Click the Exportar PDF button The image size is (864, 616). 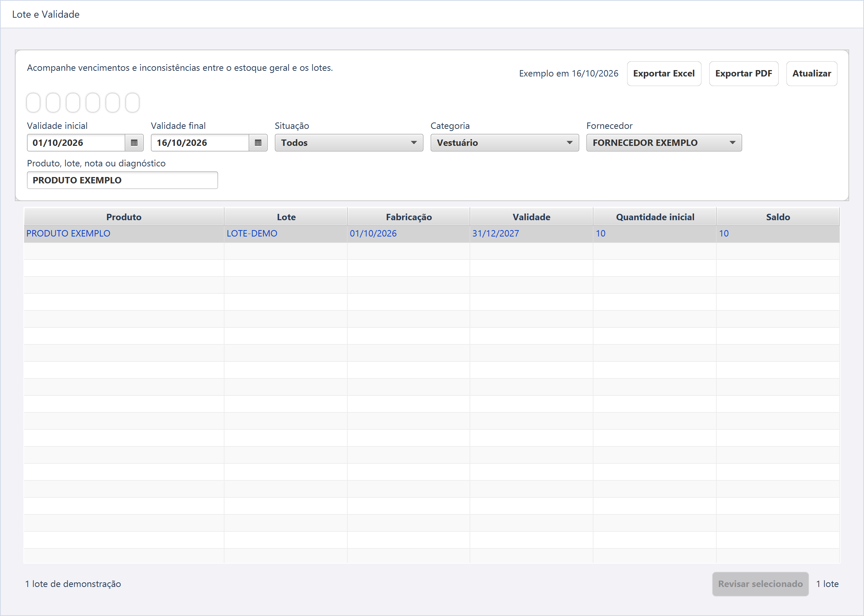point(743,74)
